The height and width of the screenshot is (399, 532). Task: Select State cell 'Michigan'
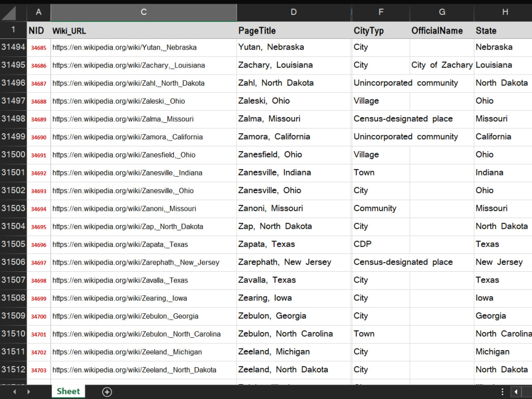tap(503, 352)
